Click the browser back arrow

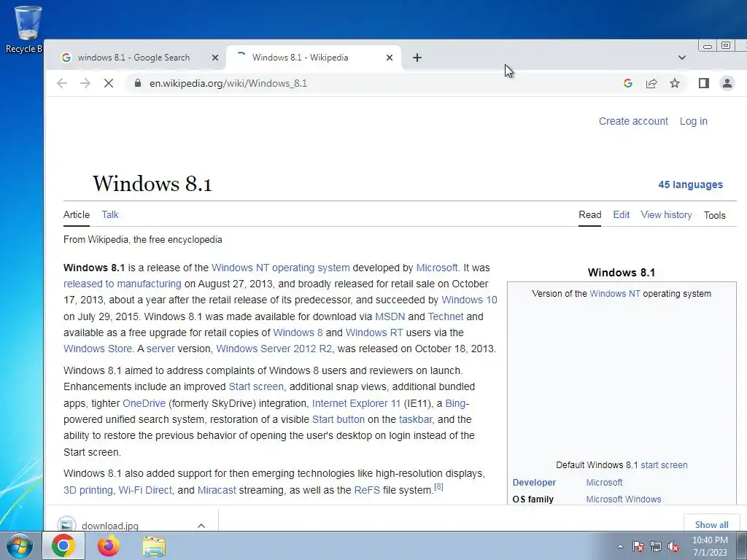tap(62, 83)
